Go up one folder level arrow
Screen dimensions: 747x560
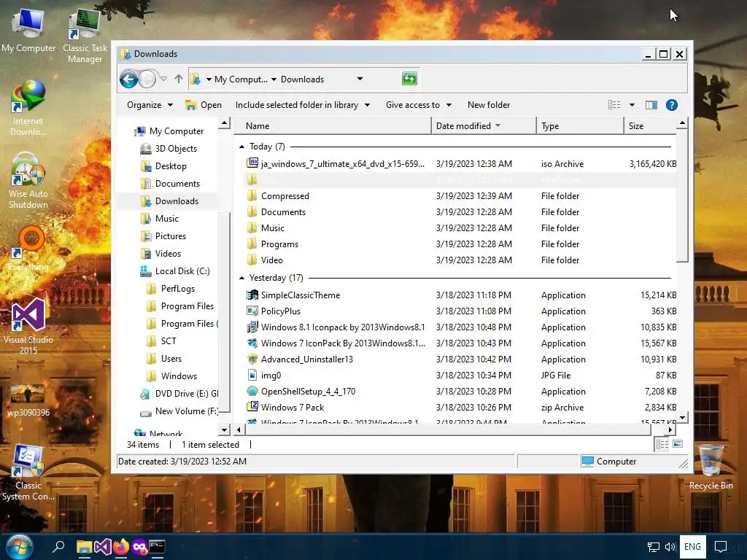tap(179, 79)
